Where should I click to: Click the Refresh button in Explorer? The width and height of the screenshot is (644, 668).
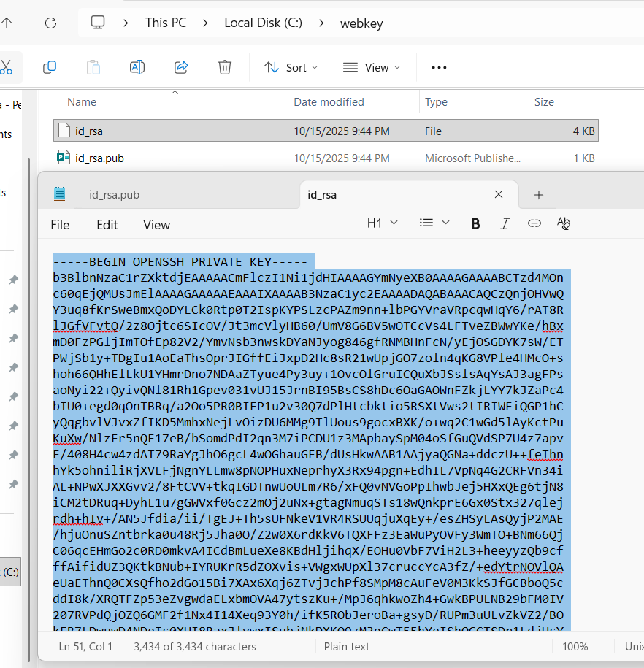[x=50, y=23]
